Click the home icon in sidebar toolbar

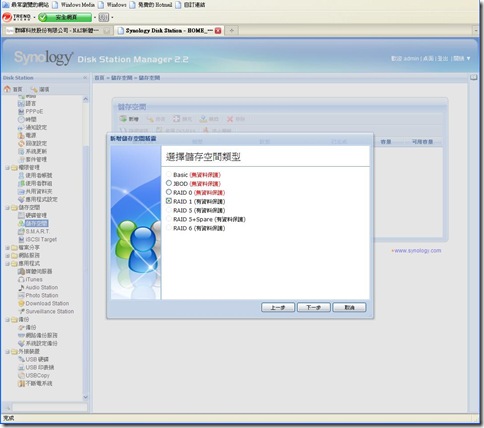[x=7, y=89]
